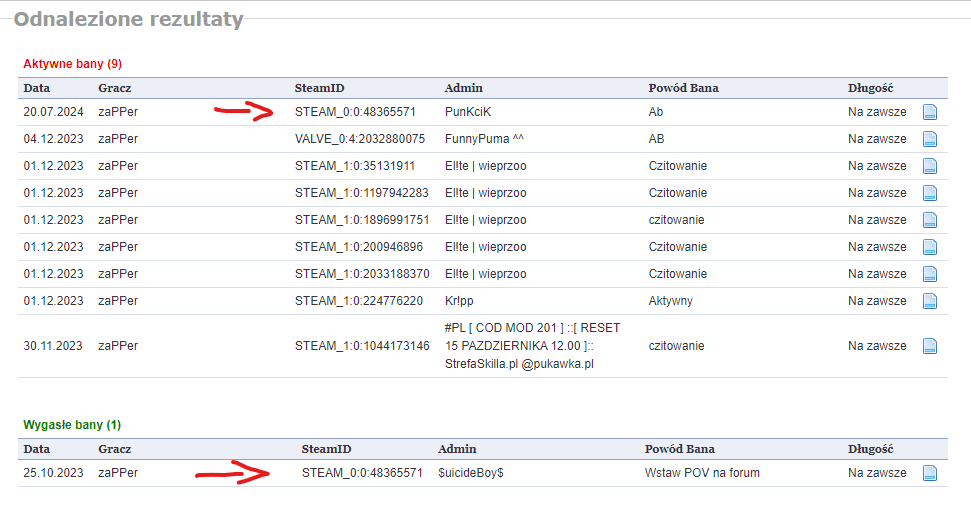Click admin name $uicideBoy$

click(x=471, y=473)
